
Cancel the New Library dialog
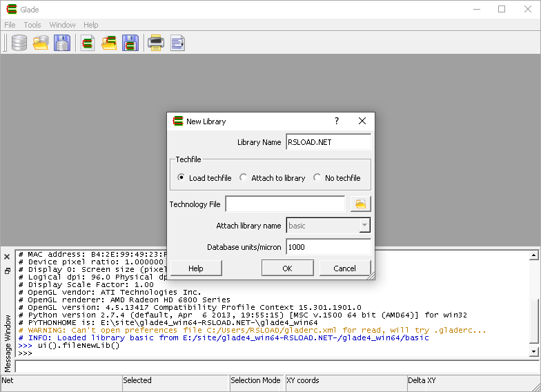(x=344, y=268)
